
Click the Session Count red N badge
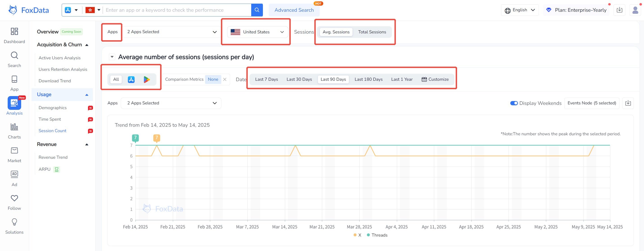point(90,131)
